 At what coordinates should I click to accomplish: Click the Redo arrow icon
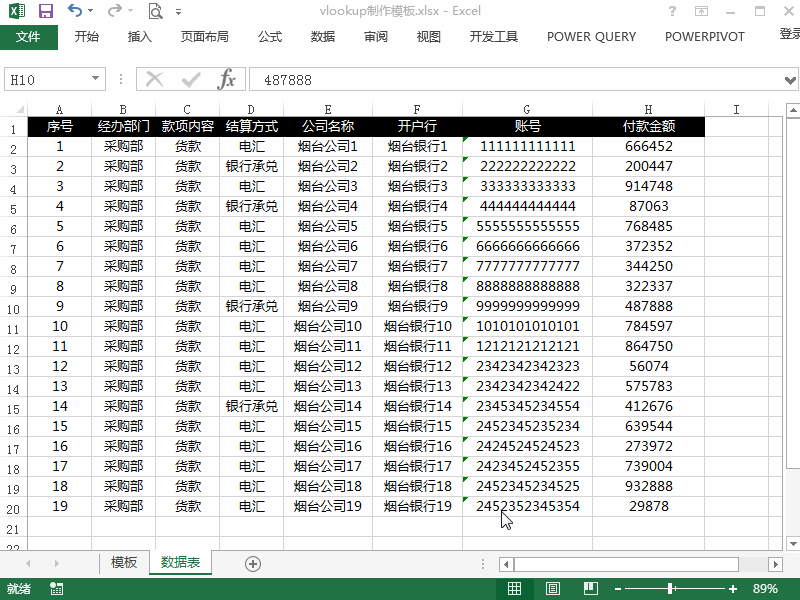(x=115, y=10)
